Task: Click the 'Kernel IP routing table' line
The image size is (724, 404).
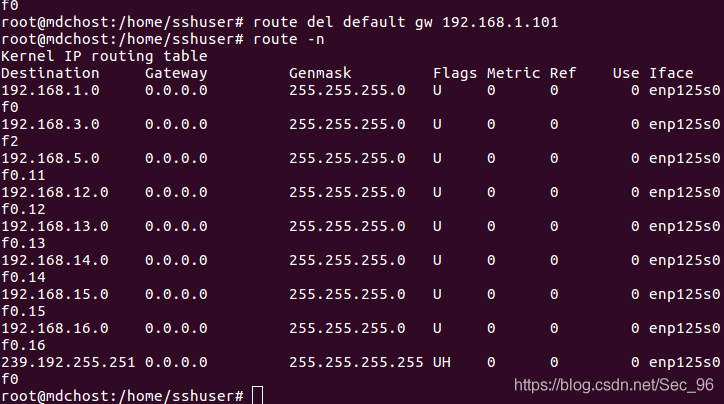Action: pyautogui.click(x=104, y=56)
